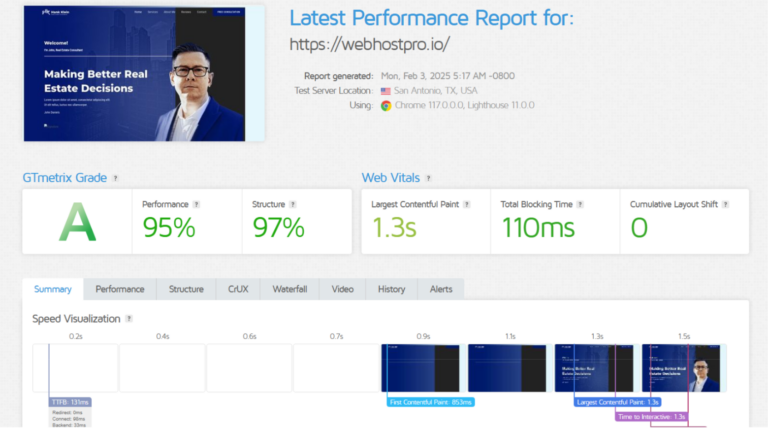Viewport: 768px width, 428px height.
Task: Open the Web Vitals help icon
Action: coord(429,178)
